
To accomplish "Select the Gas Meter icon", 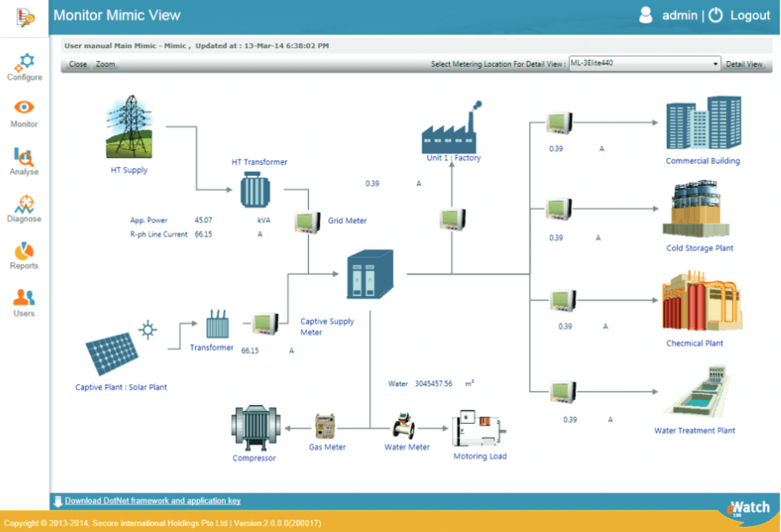I will (325, 426).
